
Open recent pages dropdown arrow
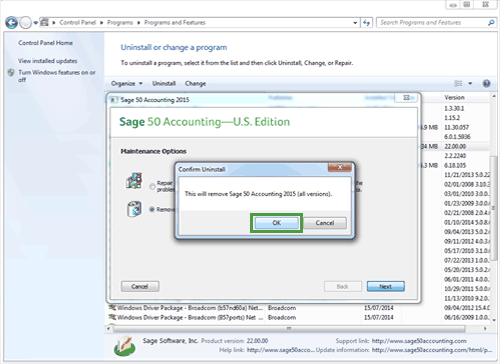pos(35,23)
